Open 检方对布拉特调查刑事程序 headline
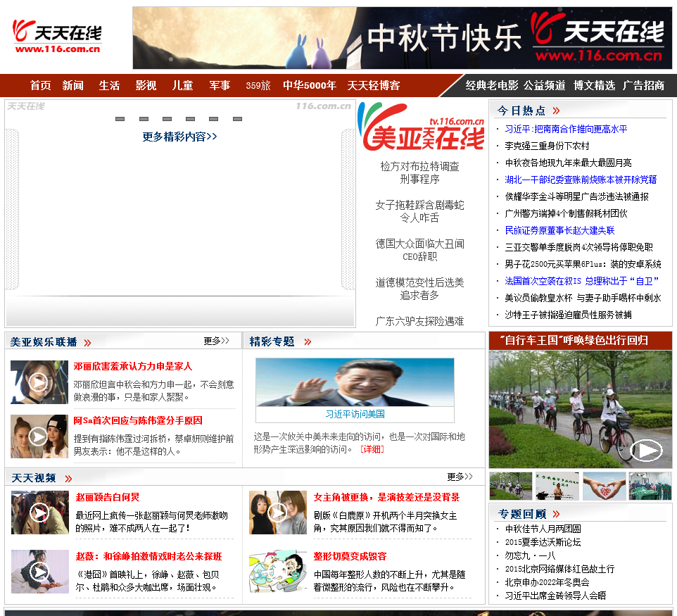This screenshot has height=616, width=677. point(419,172)
